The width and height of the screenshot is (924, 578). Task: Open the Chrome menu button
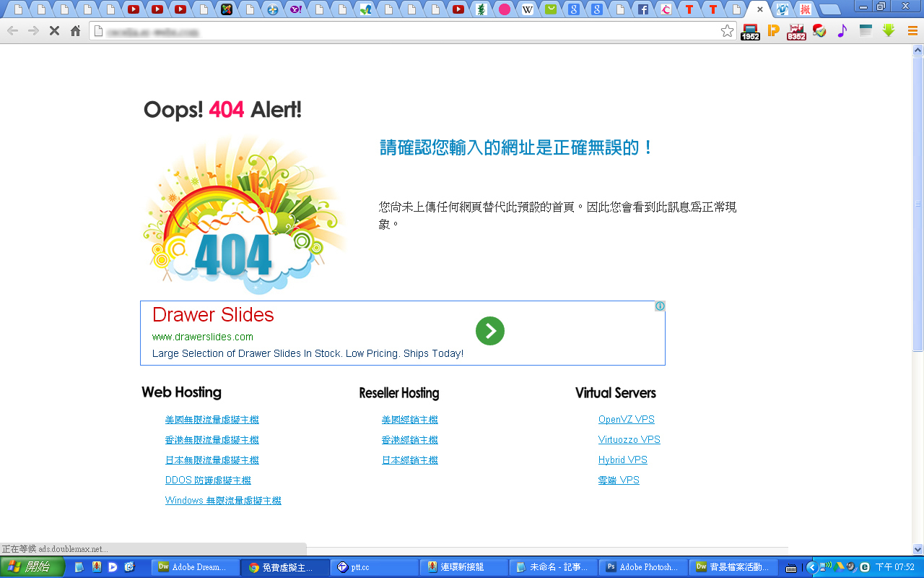[912, 31]
